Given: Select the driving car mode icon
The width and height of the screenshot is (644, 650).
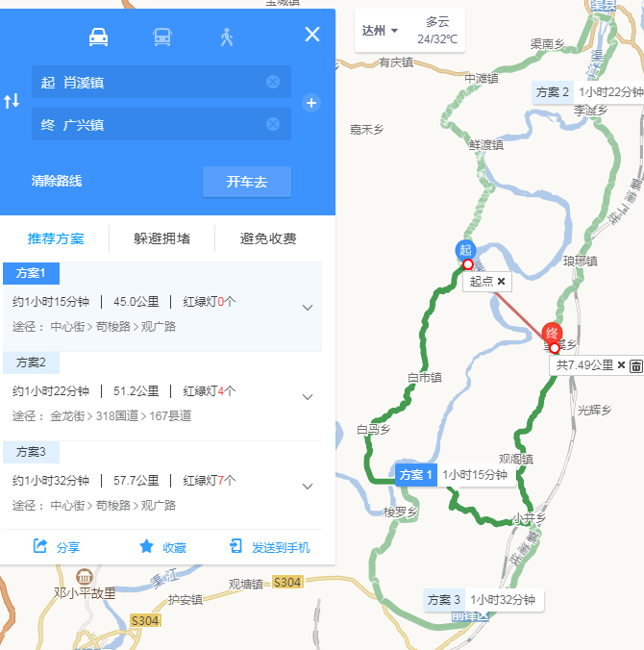Looking at the screenshot, I should click(x=99, y=37).
